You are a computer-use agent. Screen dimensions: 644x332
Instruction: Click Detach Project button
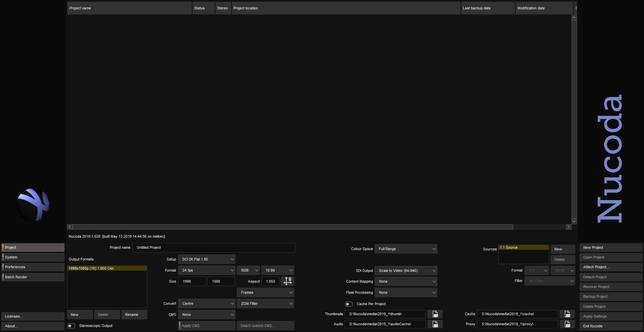click(x=611, y=277)
